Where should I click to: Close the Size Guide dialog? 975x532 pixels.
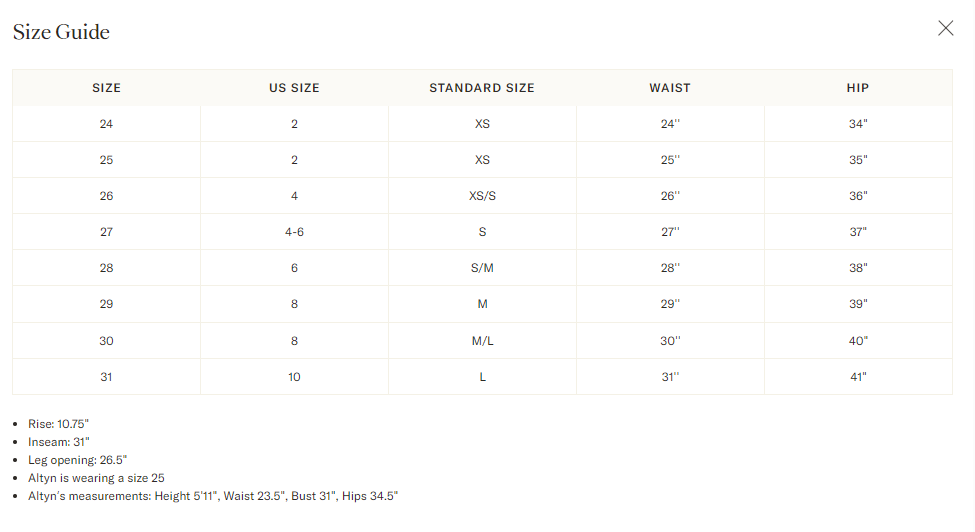(945, 28)
